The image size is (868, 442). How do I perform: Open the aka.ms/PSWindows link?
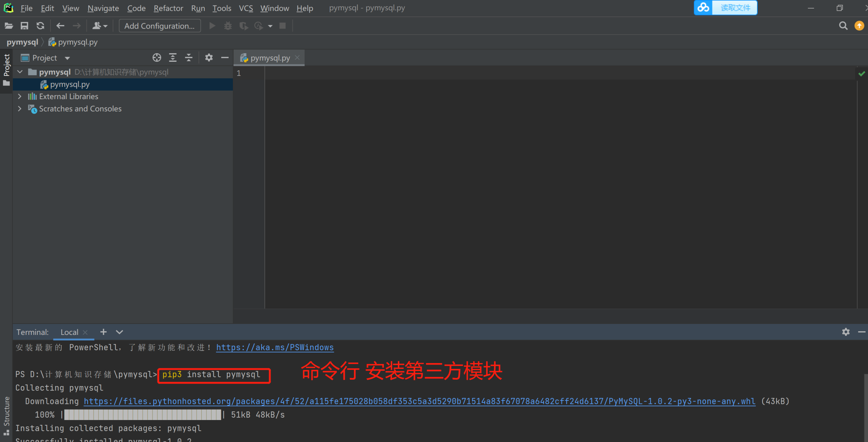pos(274,347)
